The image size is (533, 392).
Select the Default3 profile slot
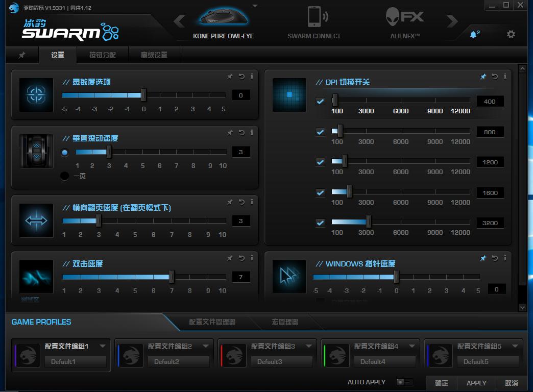282,362
